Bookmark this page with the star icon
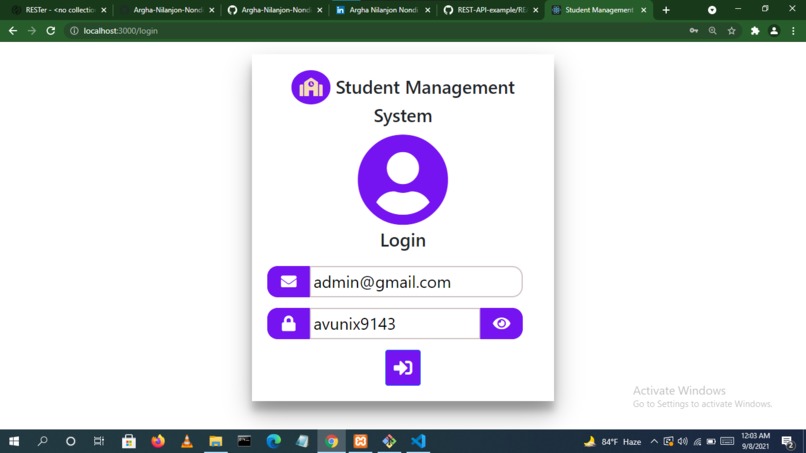This screenshot has width=806, height=453. (731, 31)
